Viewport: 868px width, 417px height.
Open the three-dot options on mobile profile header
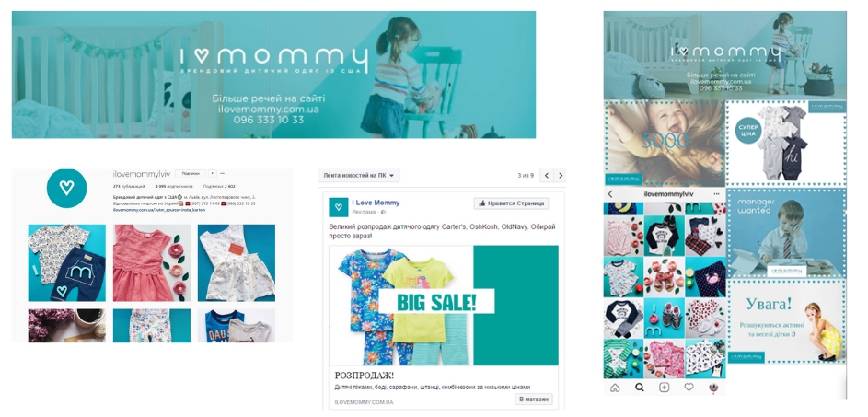click(x=717, y=194)
